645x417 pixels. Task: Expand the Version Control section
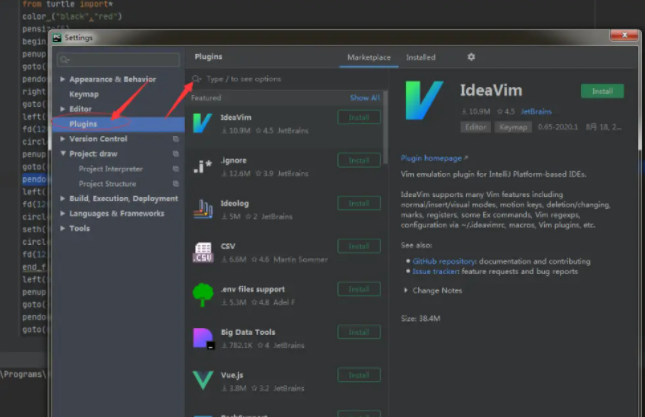(x=63, y=139)
